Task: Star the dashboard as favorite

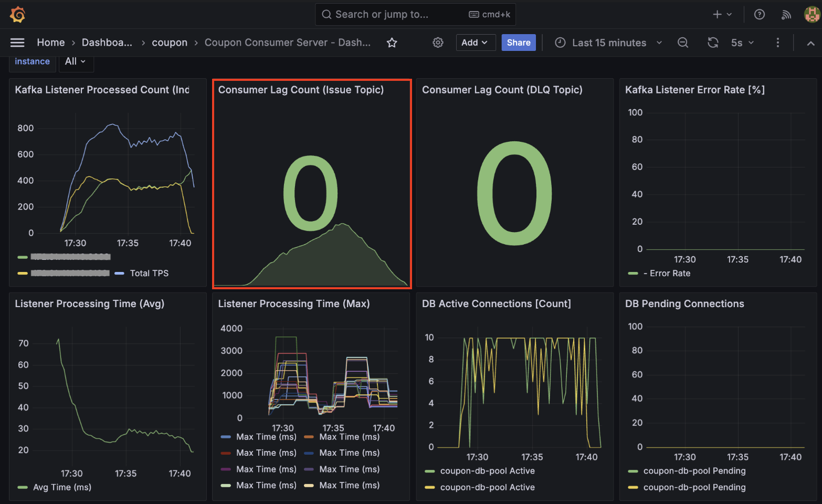Action: coord(392,43)
